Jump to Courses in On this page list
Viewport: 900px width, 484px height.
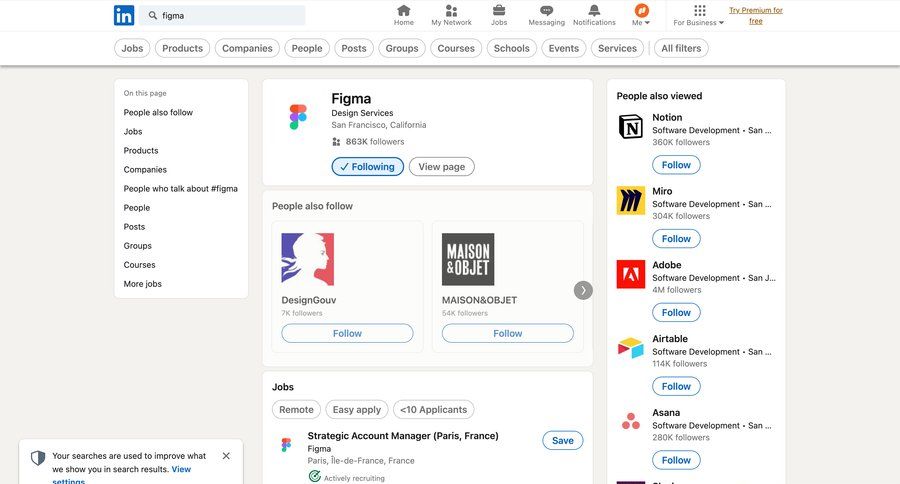[139, 265]
